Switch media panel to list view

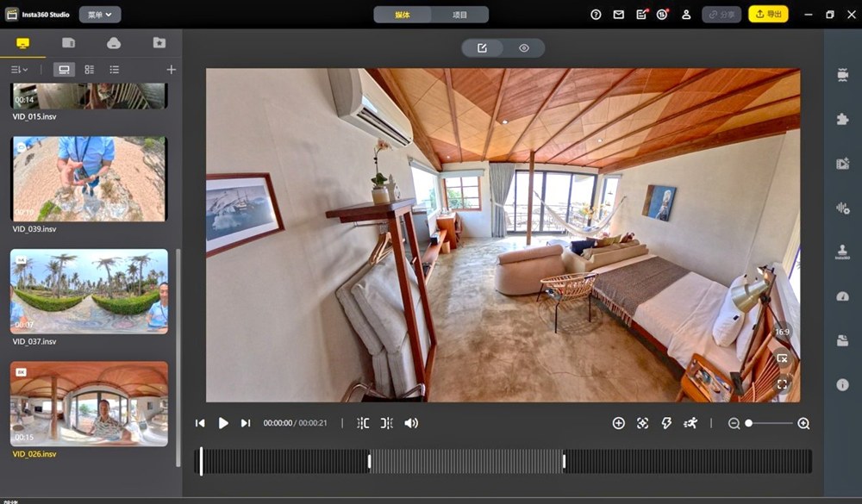(x=114, y=70)
